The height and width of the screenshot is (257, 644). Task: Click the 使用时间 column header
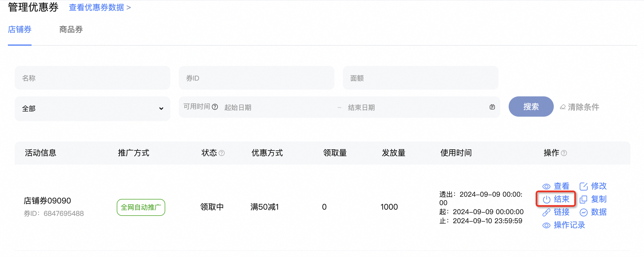pos(456,153)
